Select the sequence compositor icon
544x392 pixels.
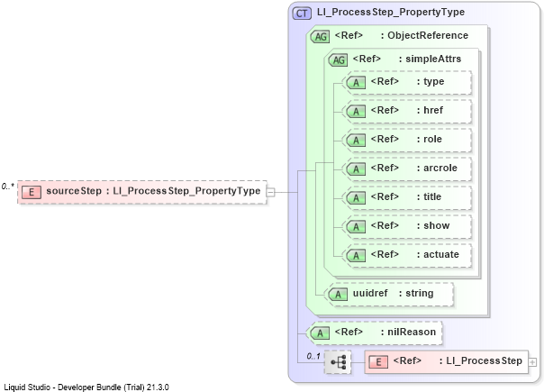(338, 362)
